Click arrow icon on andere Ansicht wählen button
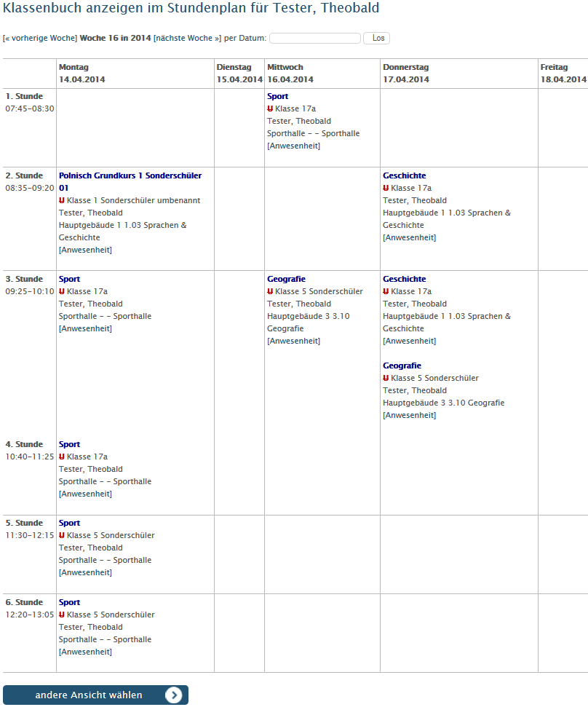 [x=173, y=695]
